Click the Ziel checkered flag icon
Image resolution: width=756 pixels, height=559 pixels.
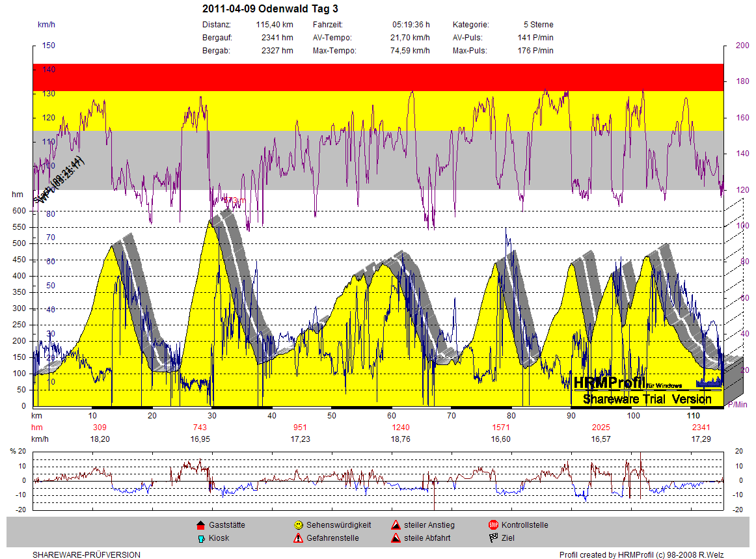493,538
